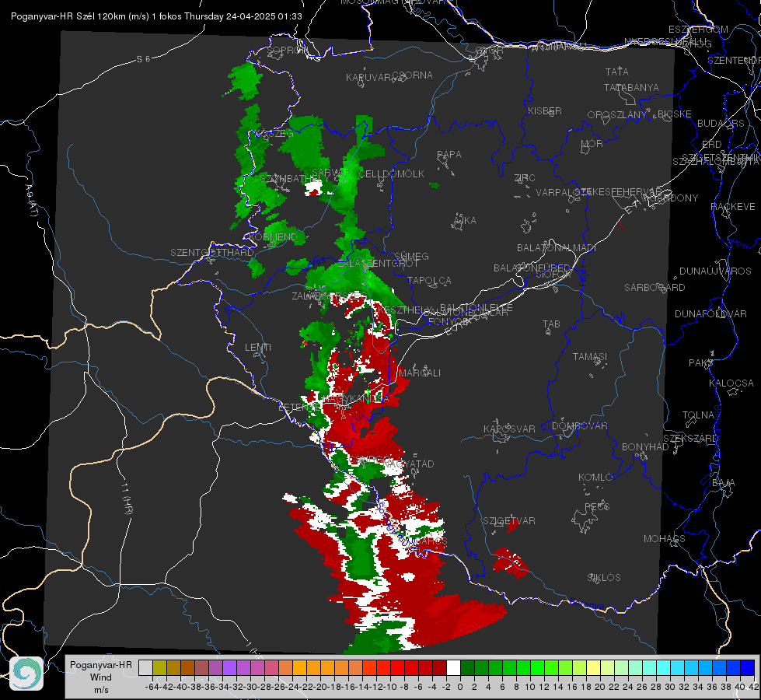The height and width of the screenshot is (700, 761).
Task: Select the KAPUVAR label
Action: pyautogui.click(x=369, y=78)
